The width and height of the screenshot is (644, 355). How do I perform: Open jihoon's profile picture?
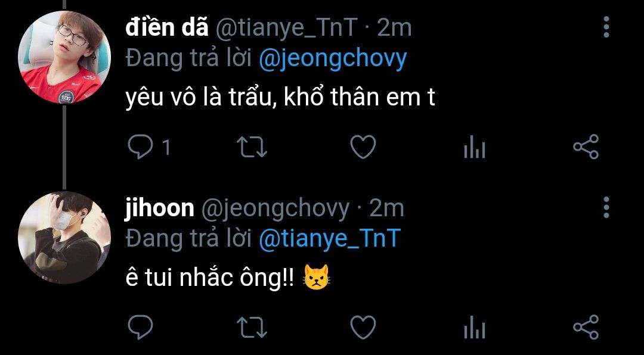tap(65, 236)
